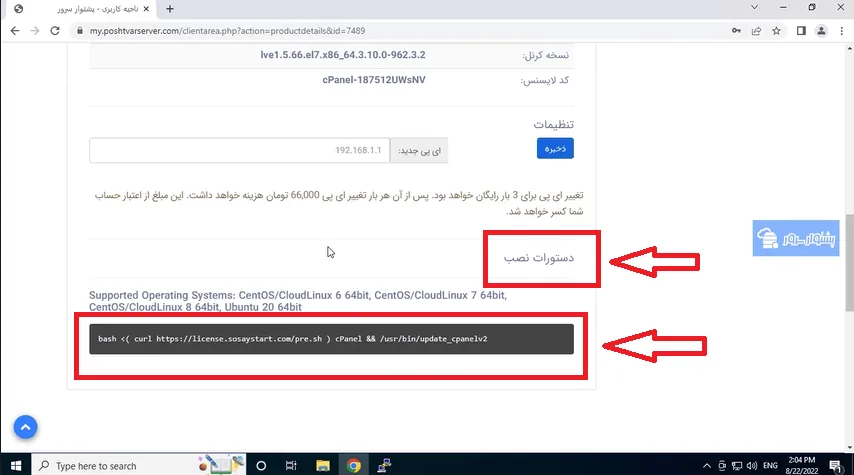This screenshot has height=475, width=854.
Task: Click the ENG language indicator
Action: pyautogui.click(x=770, y=466)
